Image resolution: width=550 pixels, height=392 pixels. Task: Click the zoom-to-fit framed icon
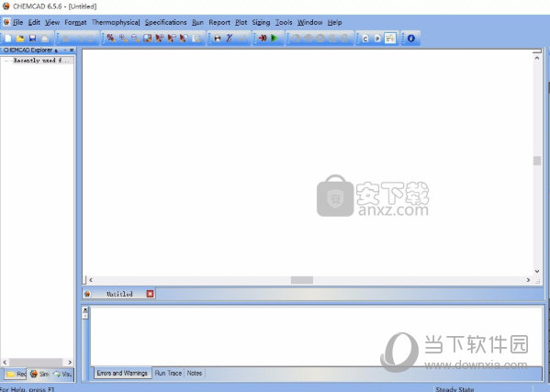(147, 39)
